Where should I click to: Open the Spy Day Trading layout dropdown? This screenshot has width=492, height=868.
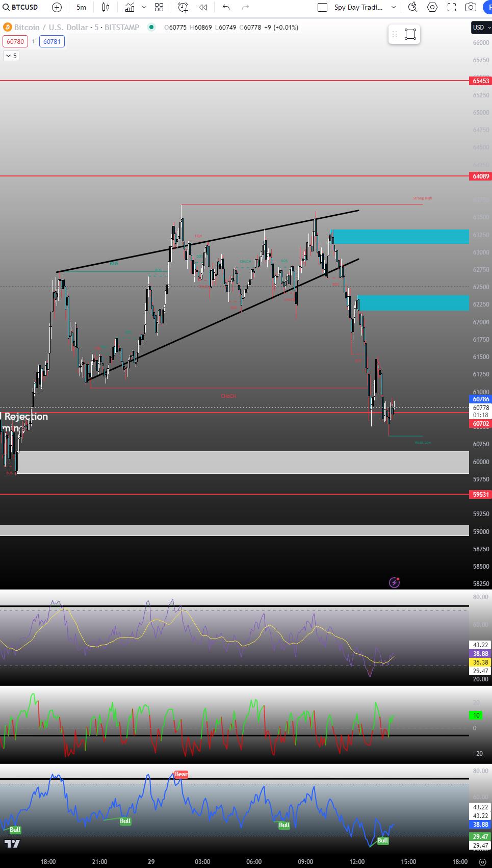[x=393, y=7]
